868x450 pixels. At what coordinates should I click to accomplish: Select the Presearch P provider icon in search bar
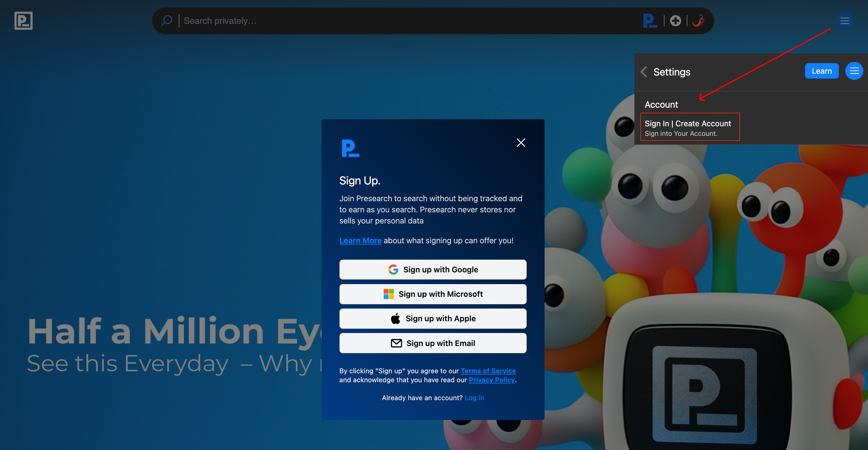click(x=650, y=21)
